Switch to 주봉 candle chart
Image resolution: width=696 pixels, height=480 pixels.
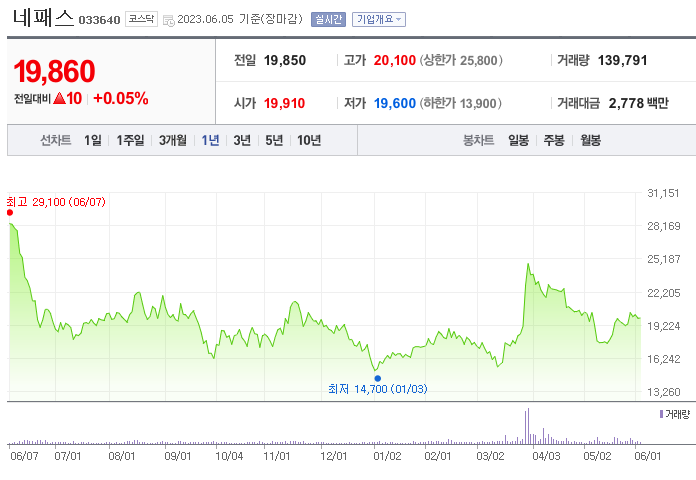click(x=554, y=140)
